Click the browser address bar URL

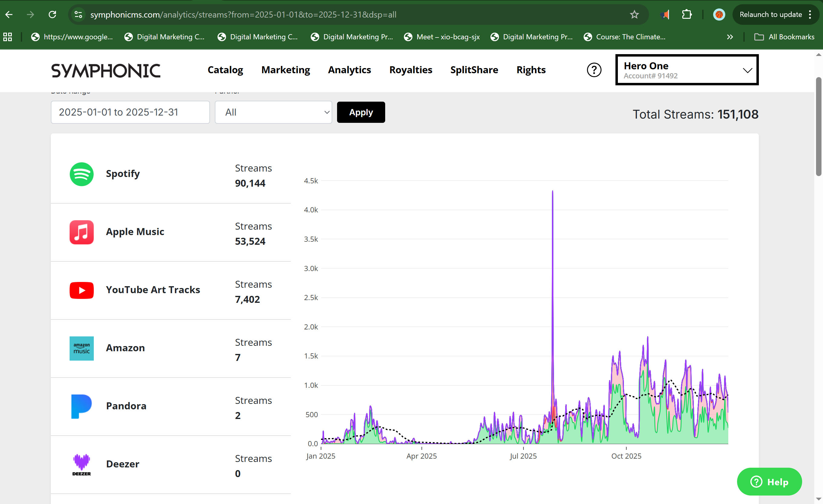click(x=243, y=14)
